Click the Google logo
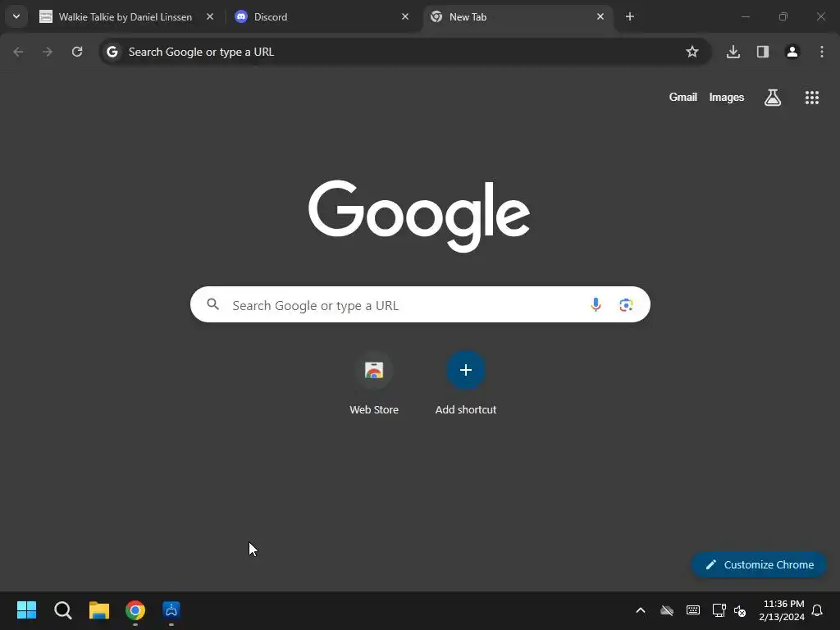The width and height of the screenshot is (840, 630). pos(419,216)
